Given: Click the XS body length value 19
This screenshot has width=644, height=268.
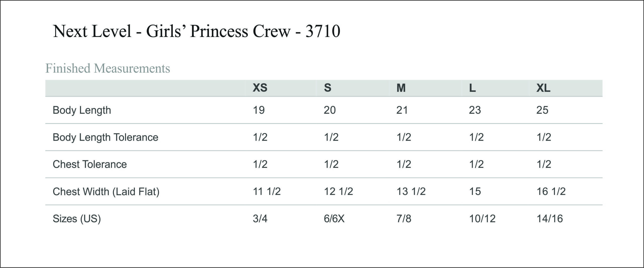Looking at the screenshot, I should 259,110.
